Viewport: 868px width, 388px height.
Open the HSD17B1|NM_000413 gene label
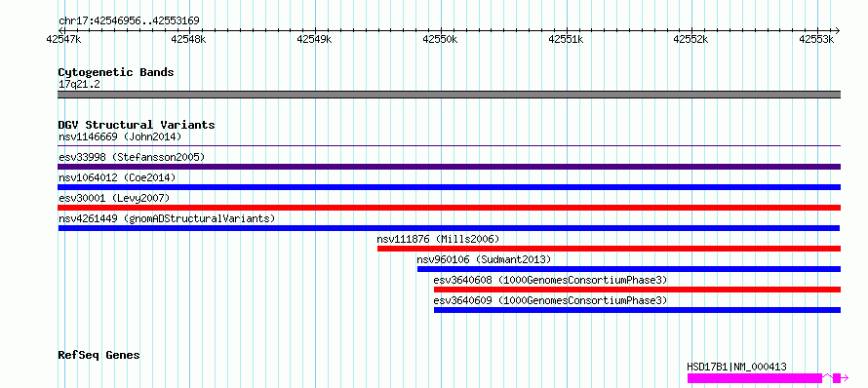point(736,367)
